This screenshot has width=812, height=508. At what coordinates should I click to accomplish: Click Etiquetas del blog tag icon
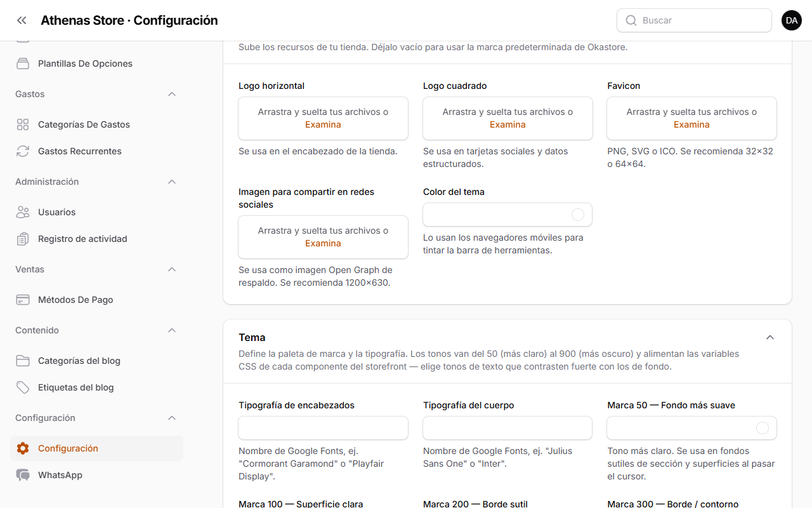23,387
